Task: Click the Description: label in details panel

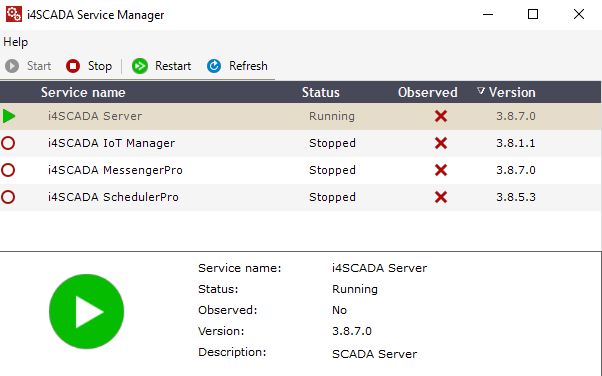Action: tap(232, 352)
